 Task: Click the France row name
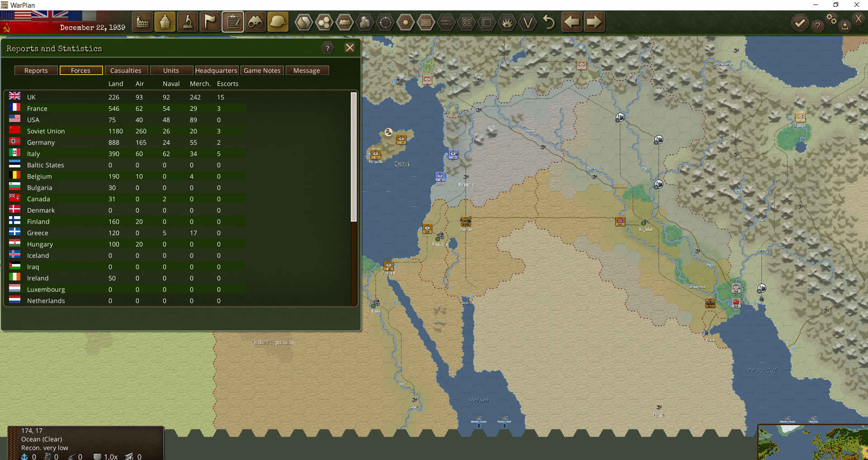37,109
